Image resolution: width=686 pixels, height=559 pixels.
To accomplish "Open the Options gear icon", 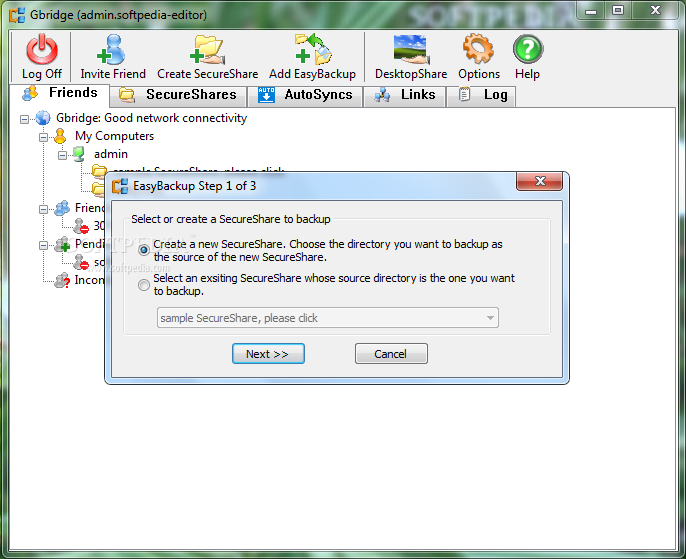I will 479,49.
